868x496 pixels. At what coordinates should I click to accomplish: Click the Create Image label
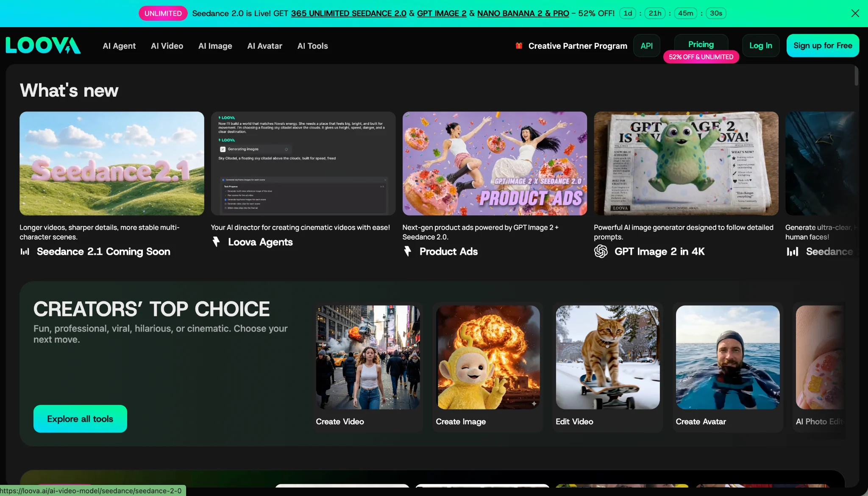coord(461,421)
